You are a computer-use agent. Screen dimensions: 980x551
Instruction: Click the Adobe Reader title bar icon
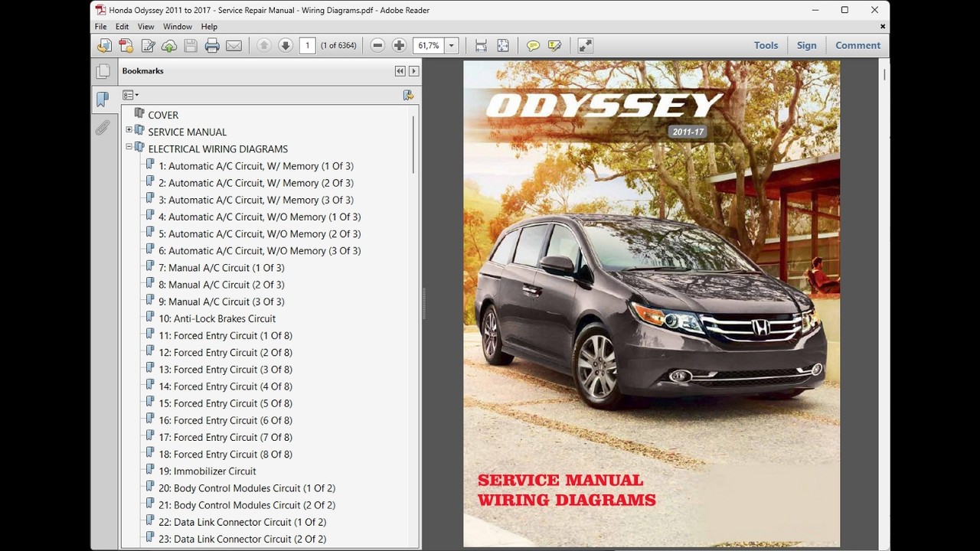100,10
